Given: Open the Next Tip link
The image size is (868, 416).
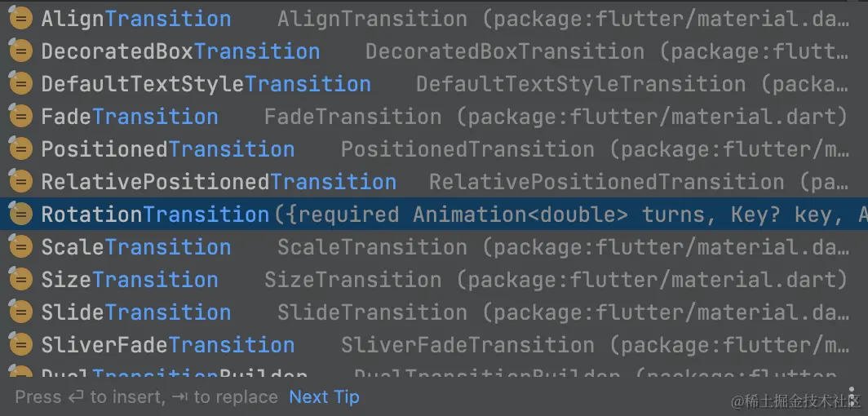Looking at the screenshot, I should (x=324, y=397).
